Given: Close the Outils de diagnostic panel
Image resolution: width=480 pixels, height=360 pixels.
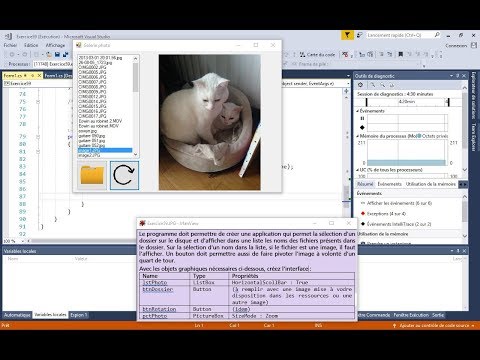Looking at the screenshot, I should (464, 76).
